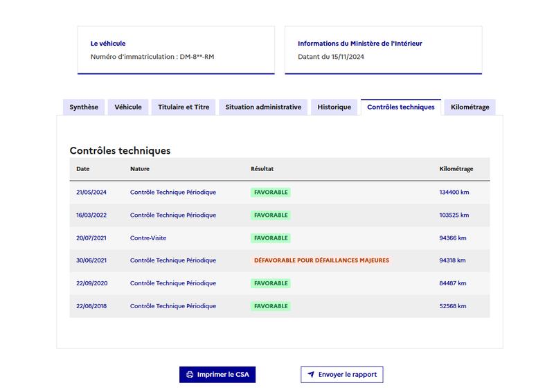Click the Informations du Ministère de l'Intérieur card
The image size is (554, 392).
(384, 50)
